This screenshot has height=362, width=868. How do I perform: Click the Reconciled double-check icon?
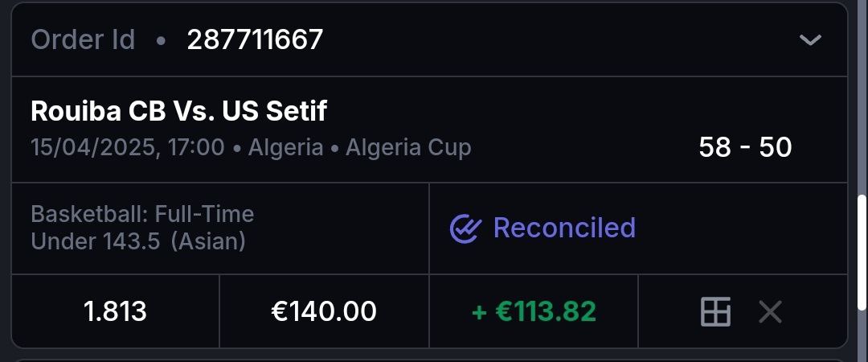point(465,228)
